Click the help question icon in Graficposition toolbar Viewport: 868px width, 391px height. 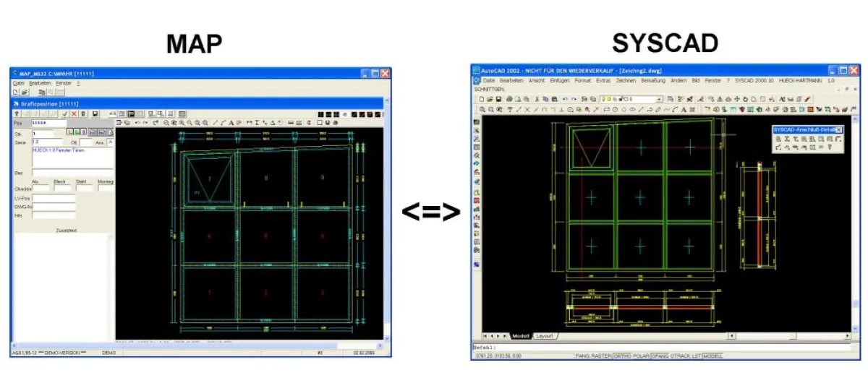point(17,113)
